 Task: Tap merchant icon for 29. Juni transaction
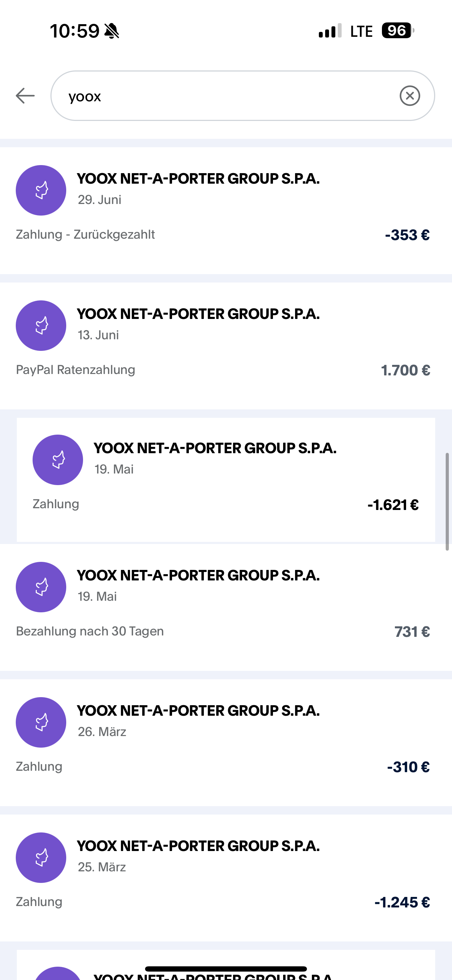[41, 190]
